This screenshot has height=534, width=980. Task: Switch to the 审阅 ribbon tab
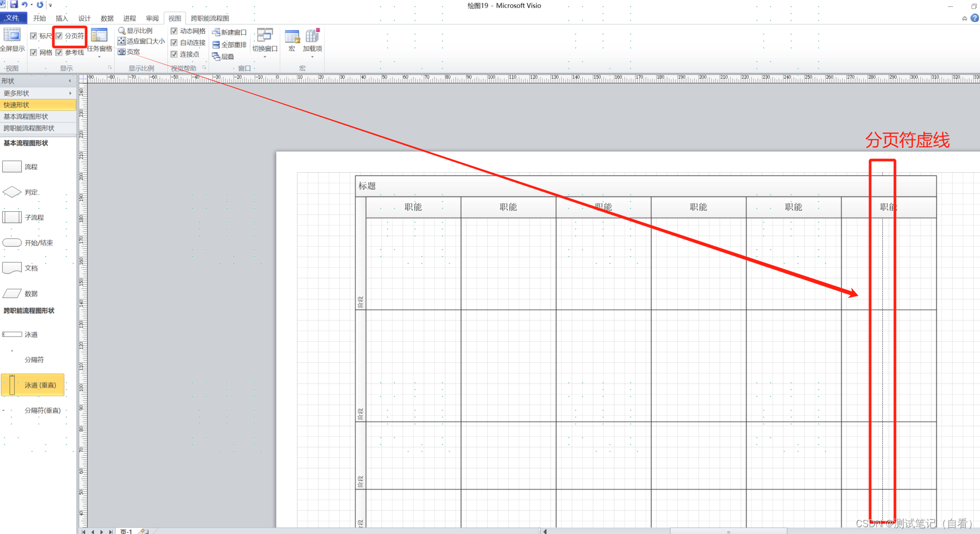pos(153,18)
